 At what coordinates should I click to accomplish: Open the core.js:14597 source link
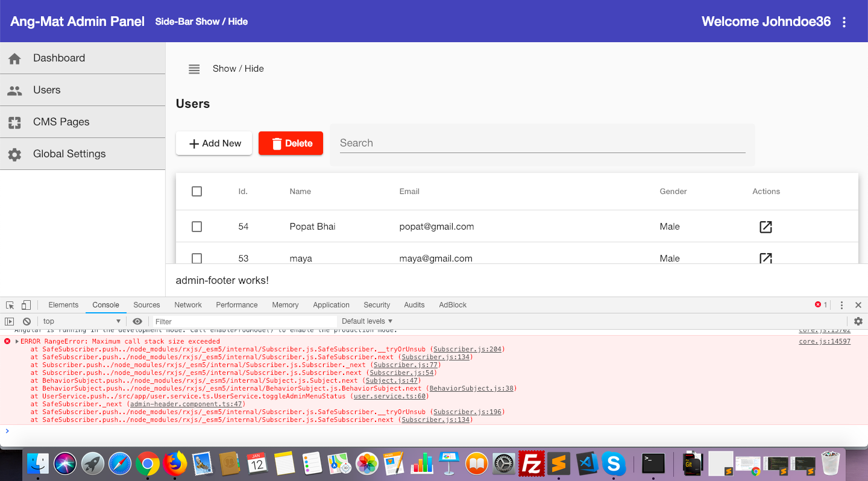coord(824,341)
